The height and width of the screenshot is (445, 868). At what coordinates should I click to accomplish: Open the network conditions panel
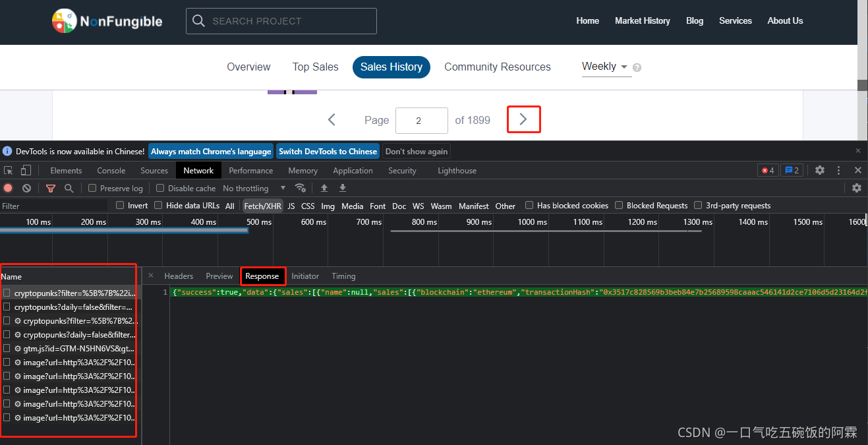[x=301, y=188]
